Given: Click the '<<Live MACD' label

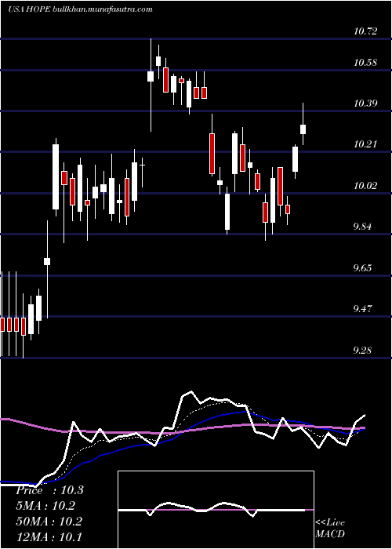Looking at the screenshot, I should click(x=330, y=528).
